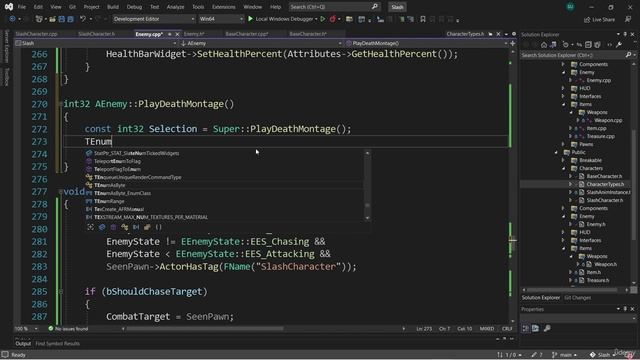Toggle pin on Enemy.cpp tab
The image size is (640, 360).
(x=170, y=34)
